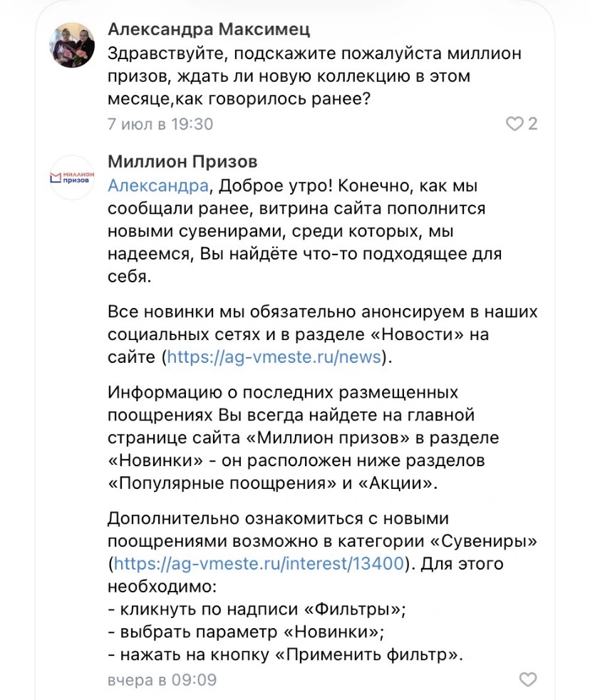Tap the reply paragraph starting Доброе утро
Image resolution: width=590 pixels, height=700 pixels.
pyautogui.click(x=305, y=231)
